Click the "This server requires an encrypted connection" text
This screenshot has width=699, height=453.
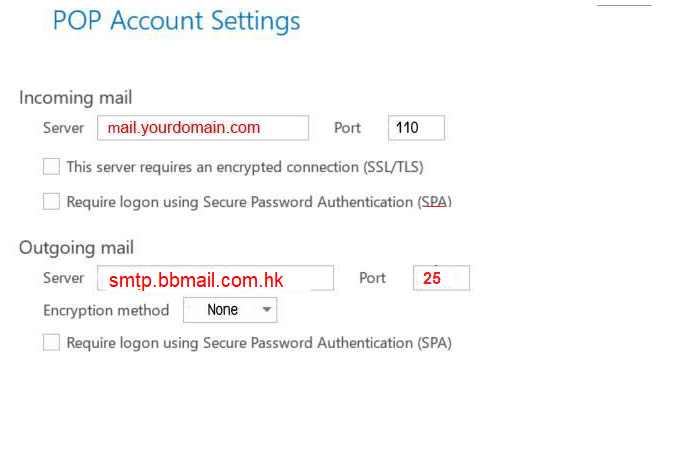point(252,167)
